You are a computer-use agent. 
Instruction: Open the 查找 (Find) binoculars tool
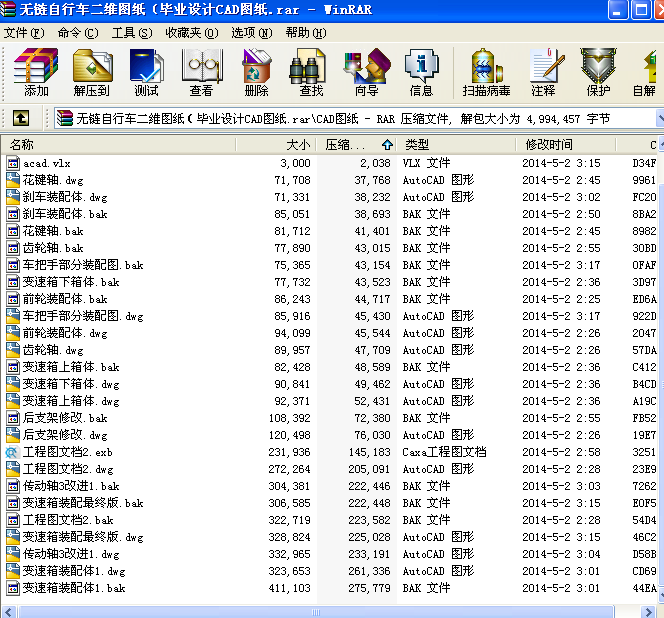311,72
